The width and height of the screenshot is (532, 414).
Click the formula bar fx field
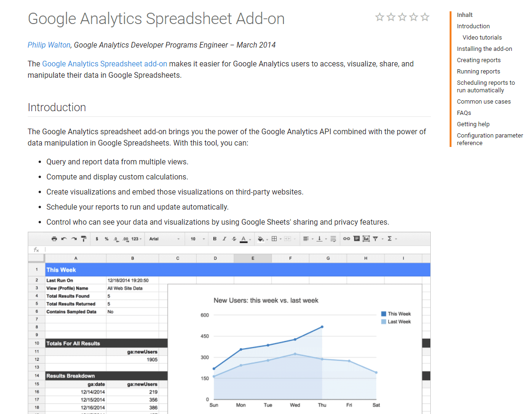click(37, 250)
